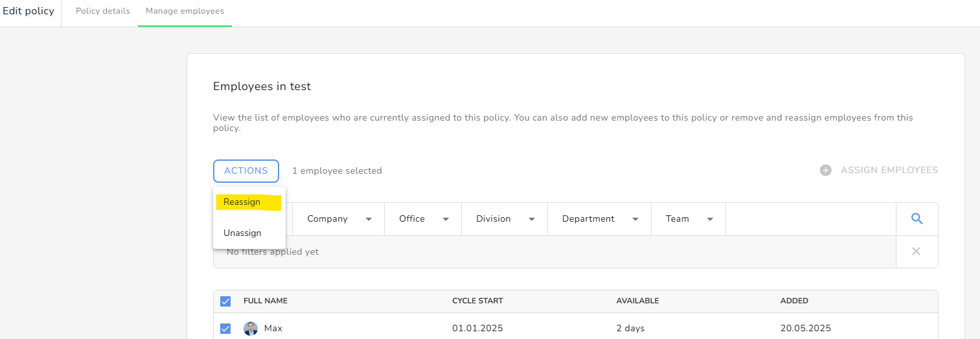This screenshot has height=339, width=980.
Task: Expand the Department filter dropdown
Action: 599,219
